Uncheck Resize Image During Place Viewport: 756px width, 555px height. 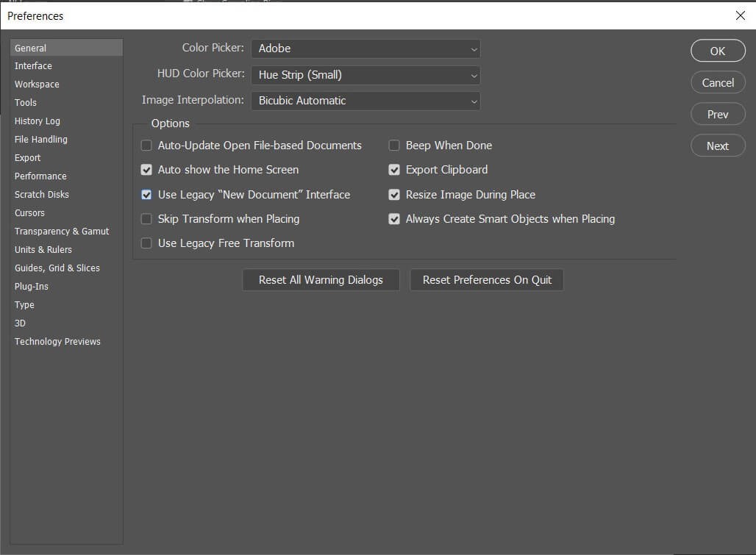(394, 195)
